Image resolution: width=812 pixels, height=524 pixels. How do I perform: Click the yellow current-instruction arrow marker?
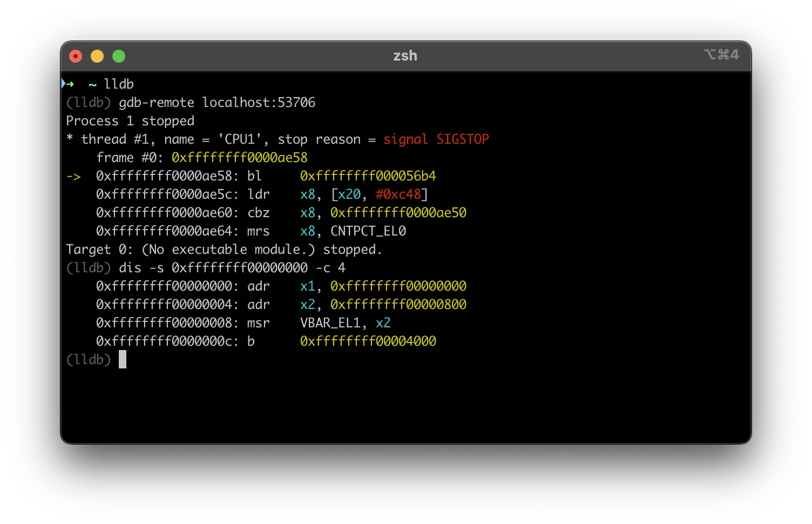click(x=73, y=176)
